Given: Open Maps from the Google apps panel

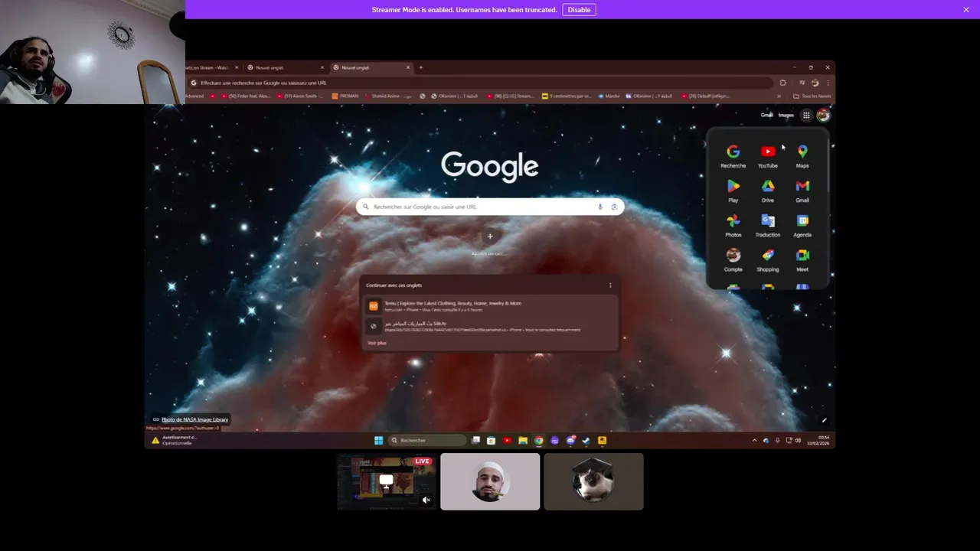Looking at the screenshot, I should 802,156.
